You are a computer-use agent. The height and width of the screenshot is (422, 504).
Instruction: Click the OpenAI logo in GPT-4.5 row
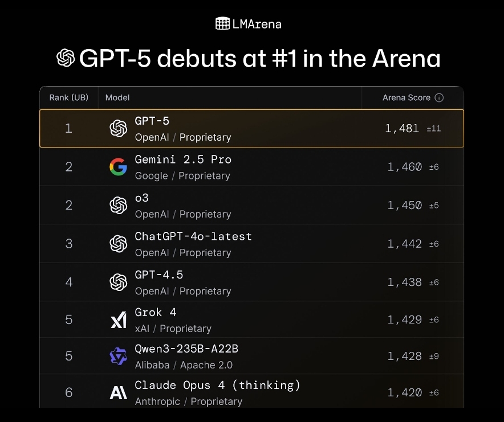click(118, 282)
